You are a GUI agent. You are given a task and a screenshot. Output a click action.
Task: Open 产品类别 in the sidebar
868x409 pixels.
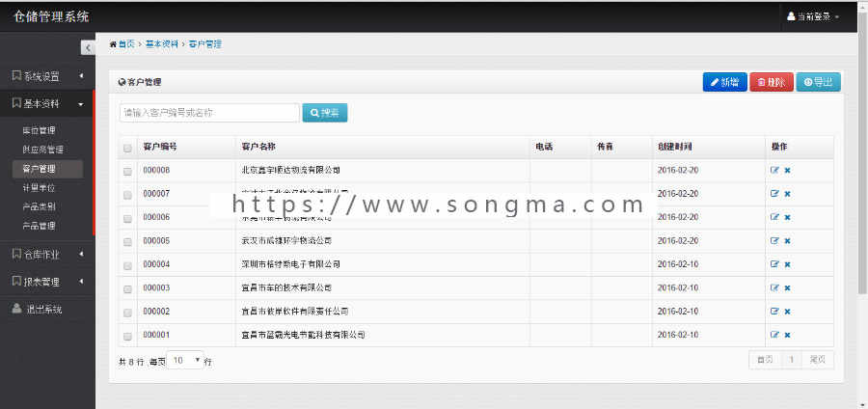39,206
